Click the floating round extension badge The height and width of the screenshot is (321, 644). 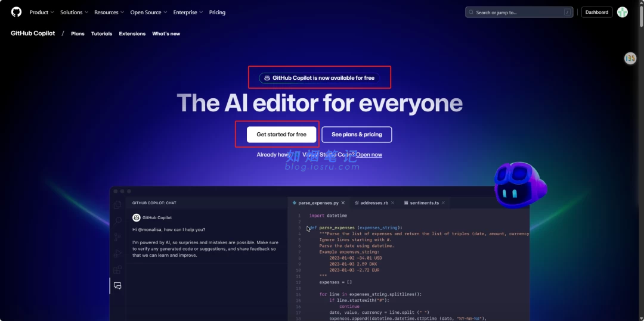point(630,58)
